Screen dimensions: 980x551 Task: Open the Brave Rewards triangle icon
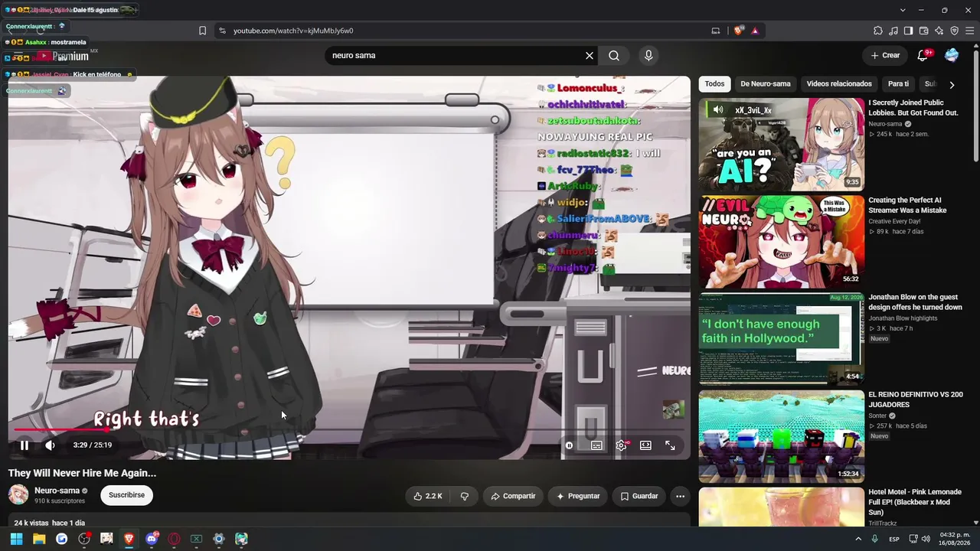755,31
